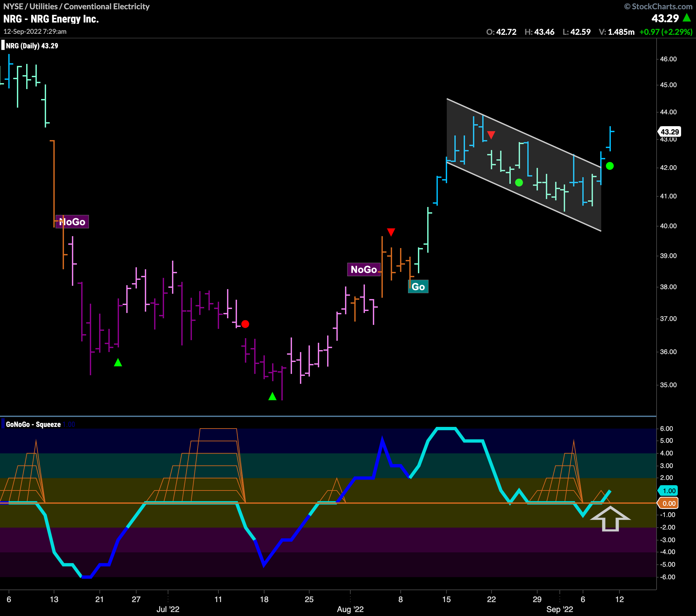Image resolution: width=696 pixels, height=616 pixels.
Task: Click the Aug '22 date axis label
Action: click(x=350, y=609)
